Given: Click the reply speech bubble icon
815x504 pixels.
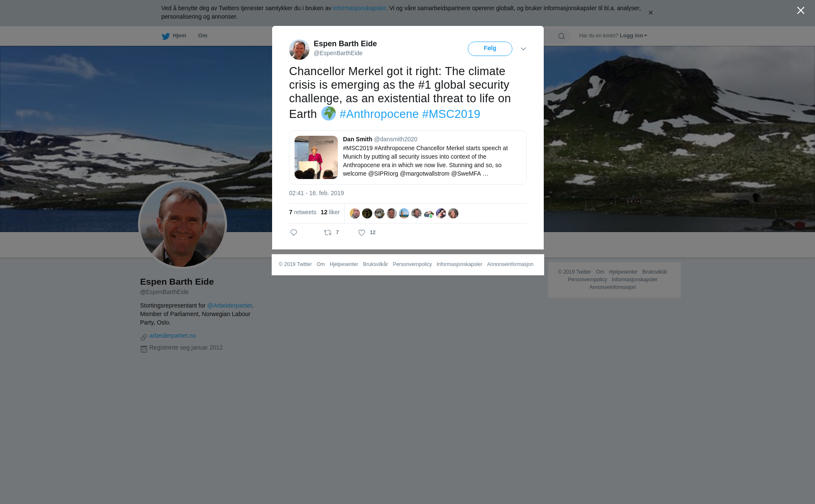Looking at the screenshot, I should (x=294, y=232).
